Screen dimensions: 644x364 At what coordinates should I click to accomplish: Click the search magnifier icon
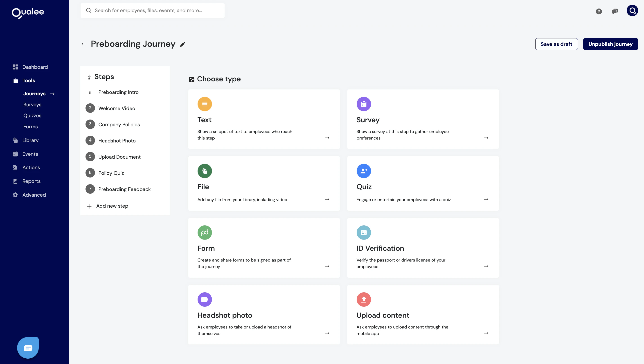pos(89,10)
